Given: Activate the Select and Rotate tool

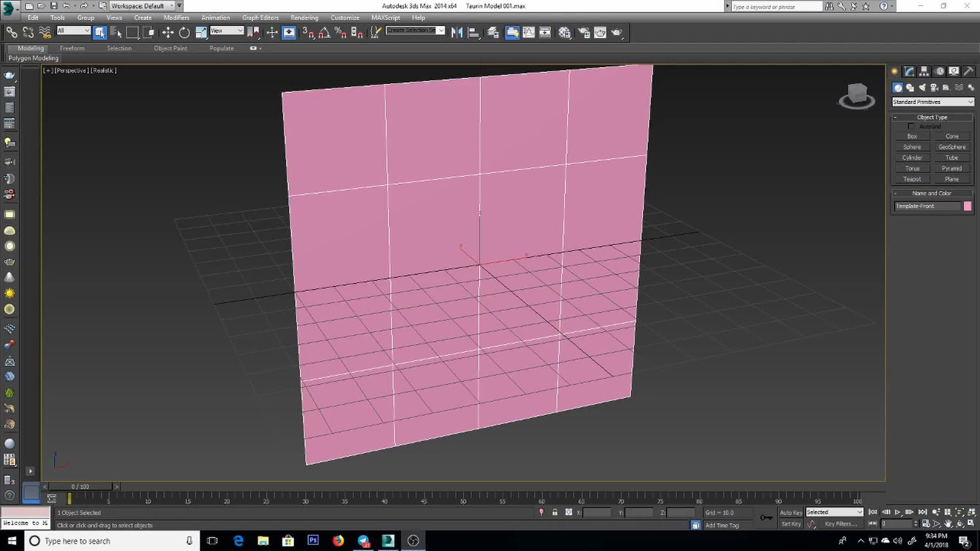Looking at the screenshot, I should (184, 32).
